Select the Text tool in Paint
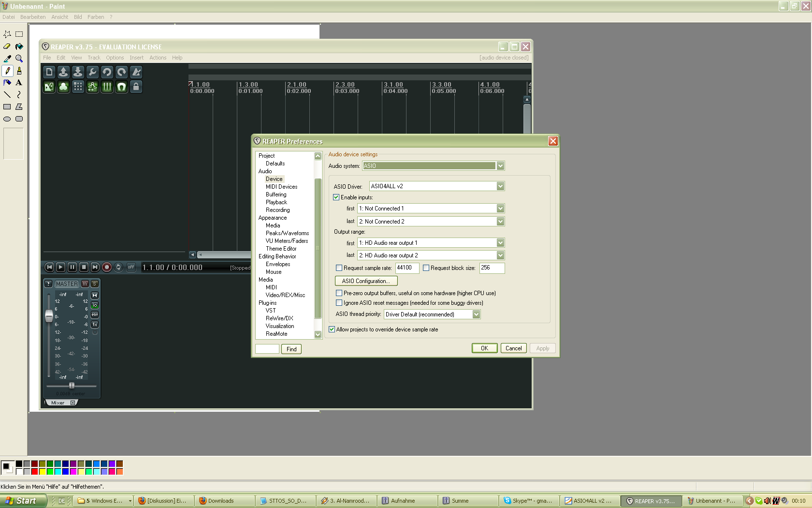812x508 pixels. [19, 83]
